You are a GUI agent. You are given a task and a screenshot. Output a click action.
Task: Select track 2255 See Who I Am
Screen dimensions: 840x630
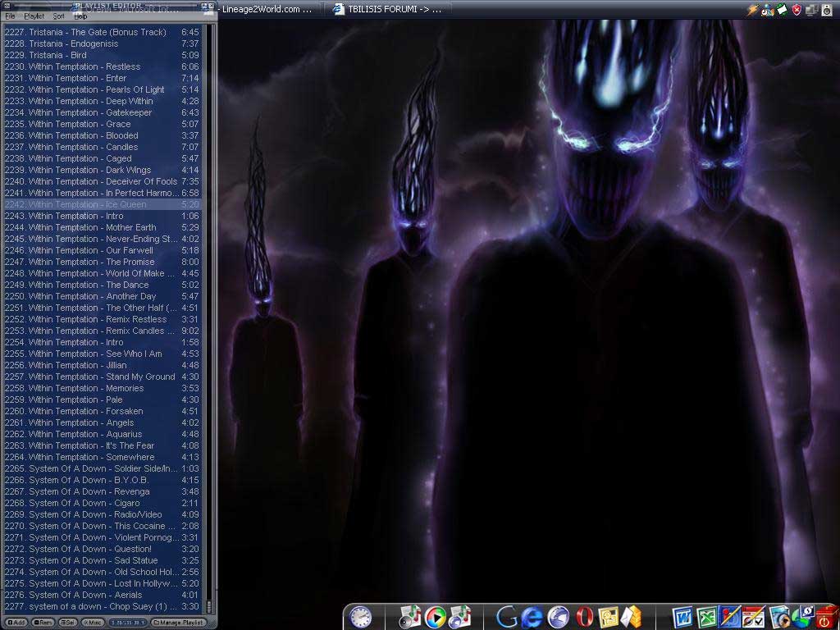[x=102, y=354]
